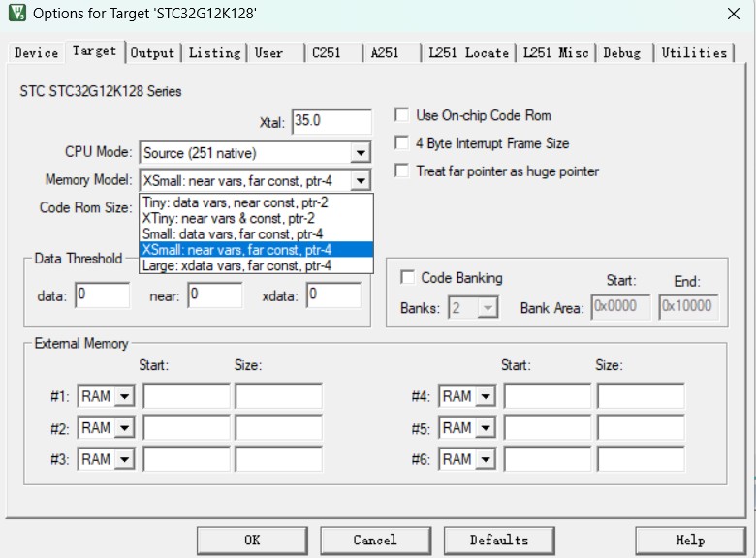Viewport: 756px width, 558px height.
Task: Confirm settings with the OK button
Action: click(x=252, y=541)
